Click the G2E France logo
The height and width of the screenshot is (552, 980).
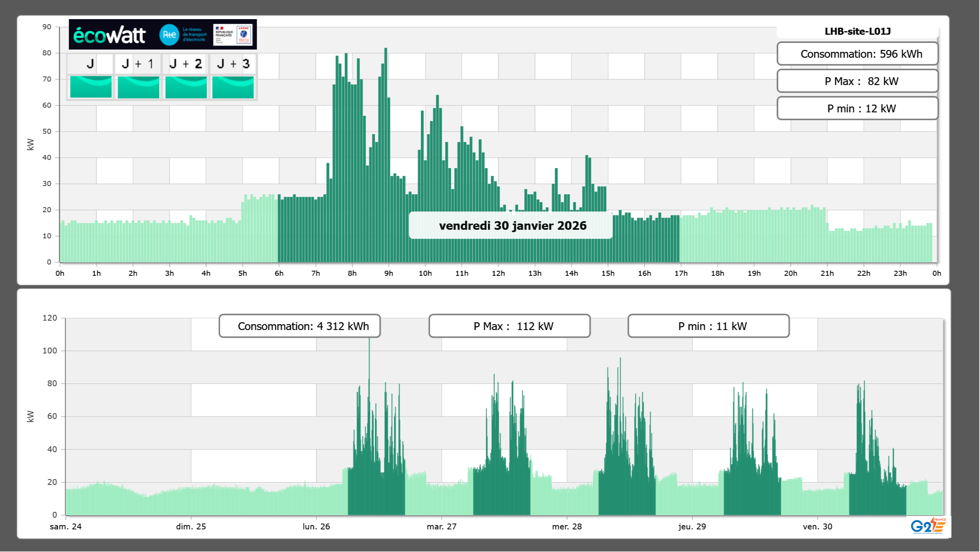click(928, 526)
